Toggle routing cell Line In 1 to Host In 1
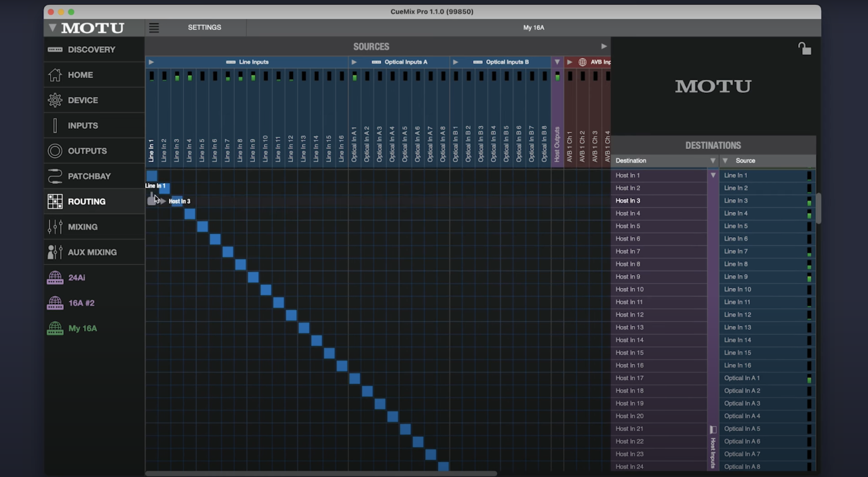 click(152, 176)
